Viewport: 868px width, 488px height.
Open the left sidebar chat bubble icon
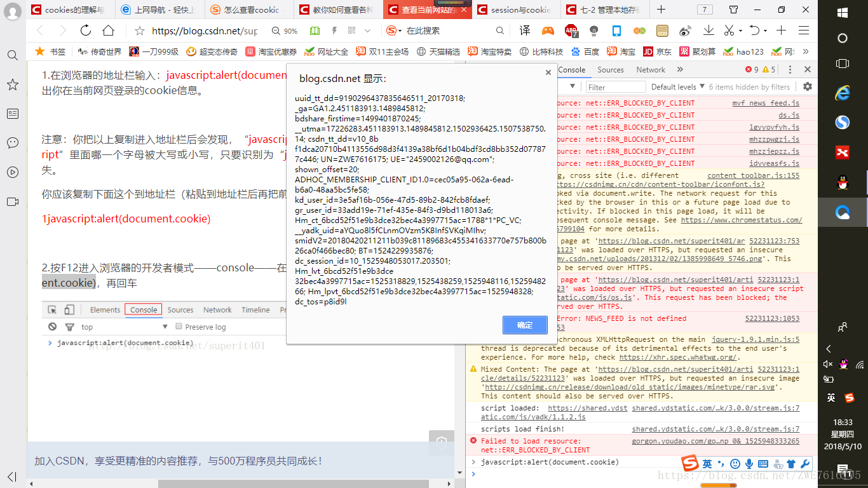pyautogui.click(x=12, y=142)
